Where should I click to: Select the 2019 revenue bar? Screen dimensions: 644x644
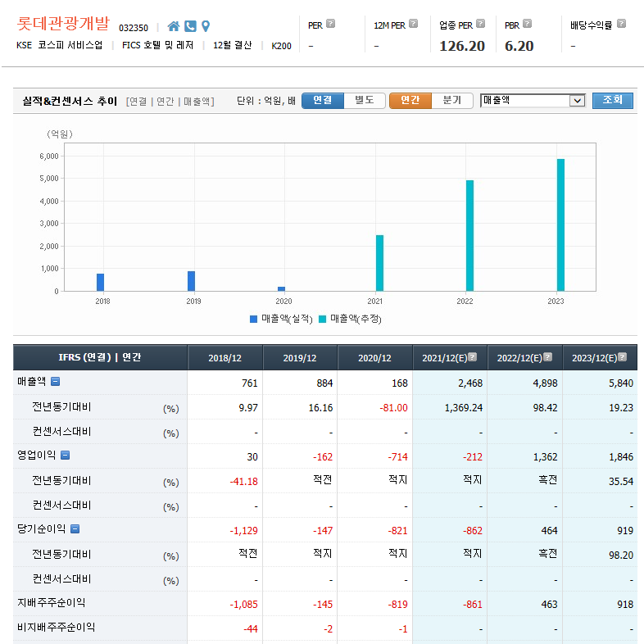tap(192, 281)
